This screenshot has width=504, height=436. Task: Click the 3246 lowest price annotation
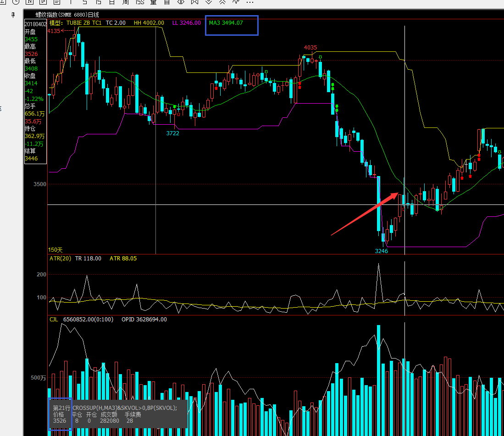382,251
